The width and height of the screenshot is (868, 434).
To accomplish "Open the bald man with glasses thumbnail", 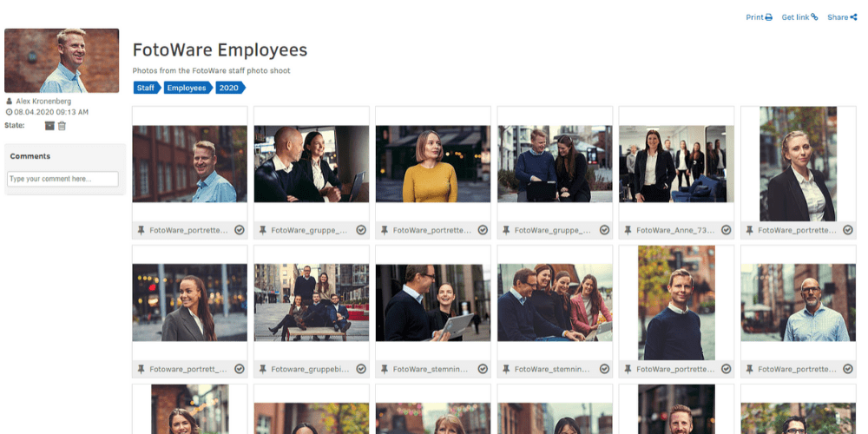I will coord(799,303).
